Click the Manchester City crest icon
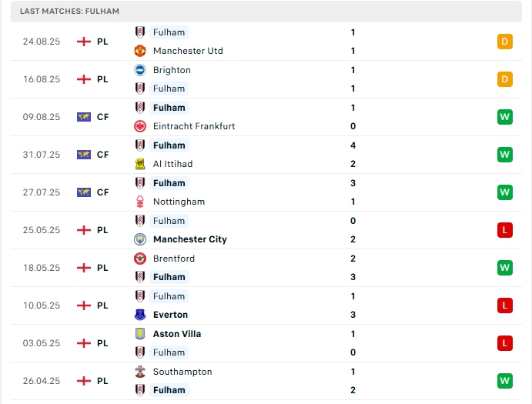Viewport: 532px width, 404px height. tap(140, 239)
